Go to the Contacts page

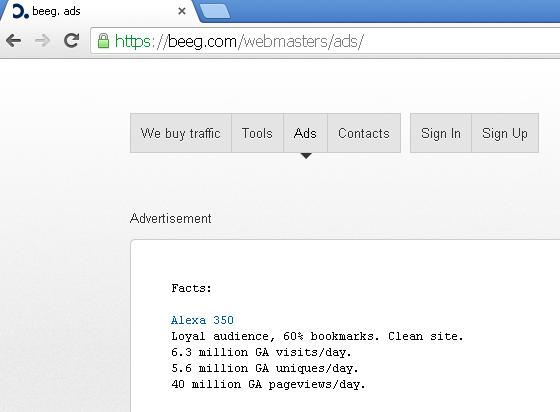click(364, 133)
